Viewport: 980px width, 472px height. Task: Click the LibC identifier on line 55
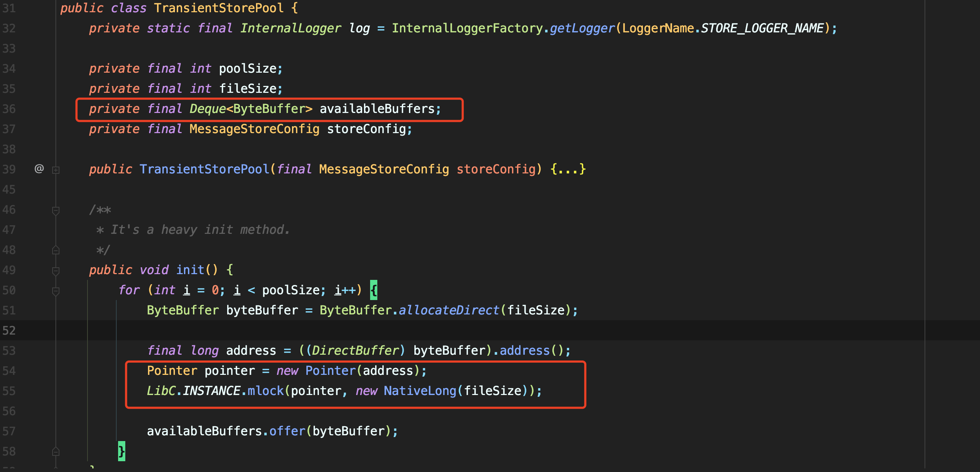coord(161,391)
